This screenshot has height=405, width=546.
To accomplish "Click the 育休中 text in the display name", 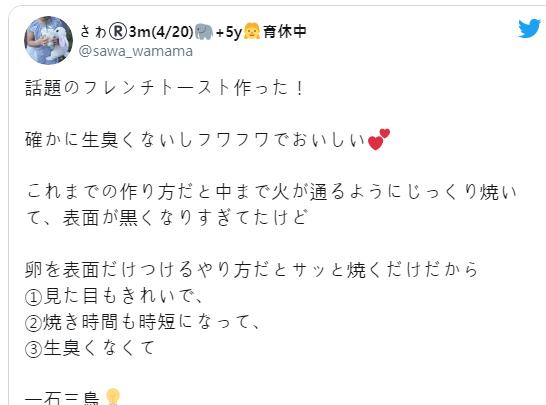I will (x=284, y=31).
